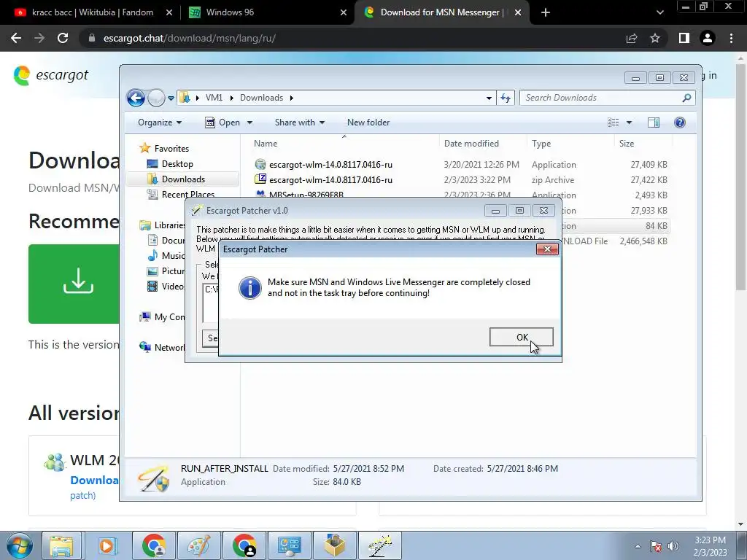Image resolution: width=747 pixels, height=560 pixels.
Task: Sort files by Size column header
Action: click(627, 144)
